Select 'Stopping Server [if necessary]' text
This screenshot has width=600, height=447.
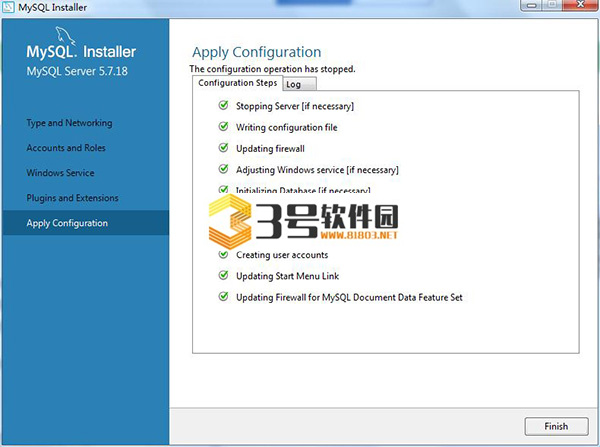click(295, 106)
